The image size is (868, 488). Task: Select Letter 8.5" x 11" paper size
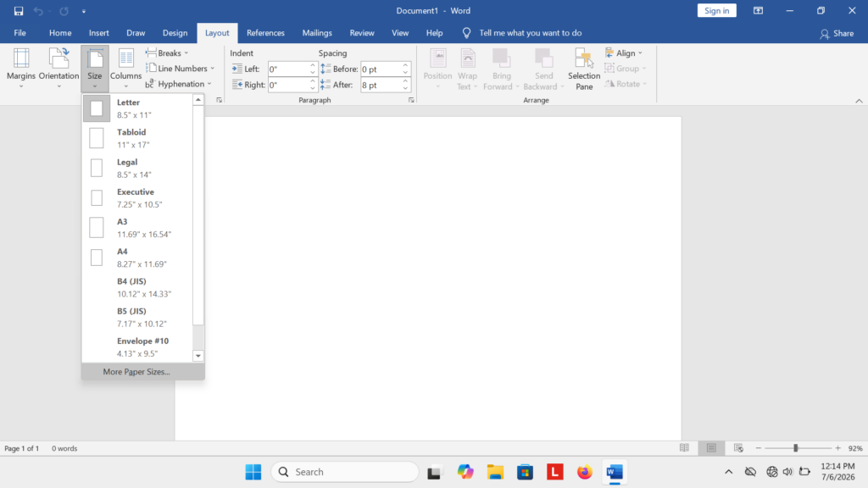tap(137, 108)
